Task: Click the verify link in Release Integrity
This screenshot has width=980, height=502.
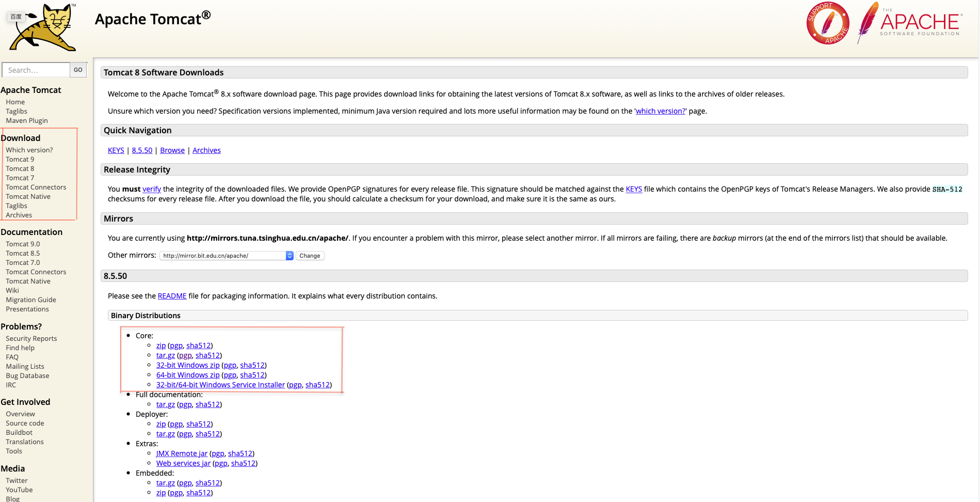Action: pyautogui.click(x=152, y=189)
